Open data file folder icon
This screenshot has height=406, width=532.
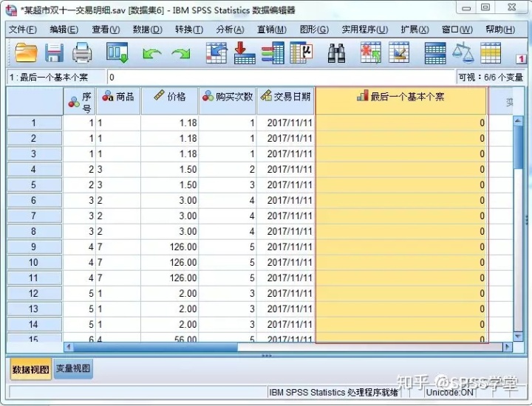pyautogui.click(x=26, y=52)
